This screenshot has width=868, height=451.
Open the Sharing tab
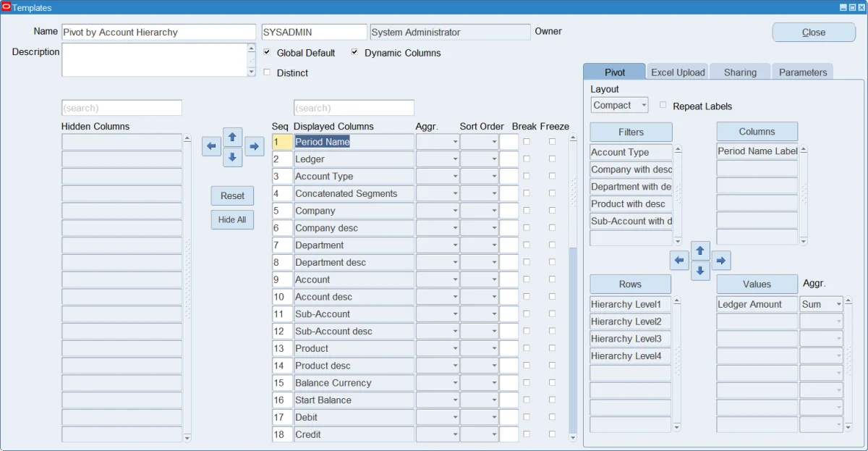[x=740, y=72]
